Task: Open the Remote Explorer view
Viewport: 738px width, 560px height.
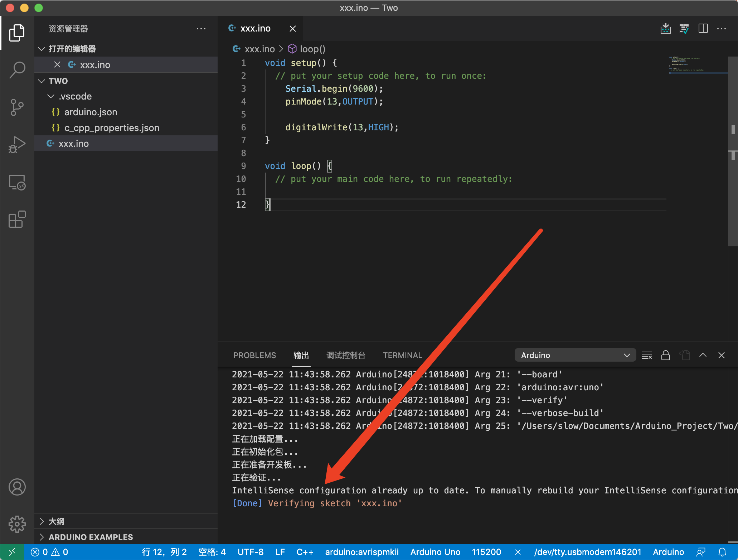Action: click(x=17, y=182)
